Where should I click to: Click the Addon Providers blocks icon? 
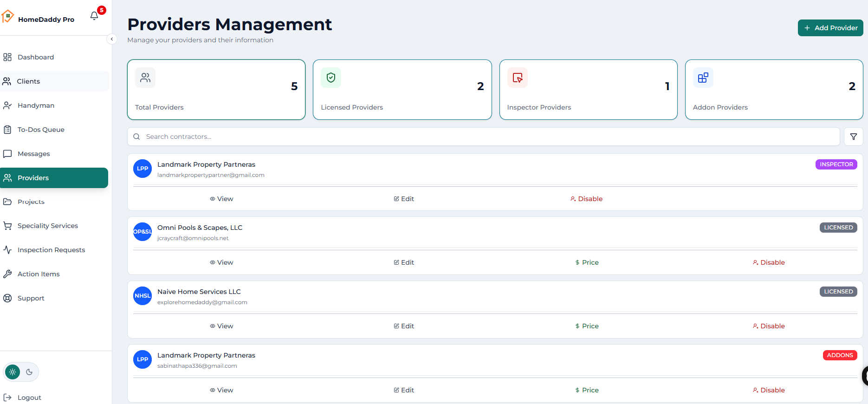tap(703, 78)
